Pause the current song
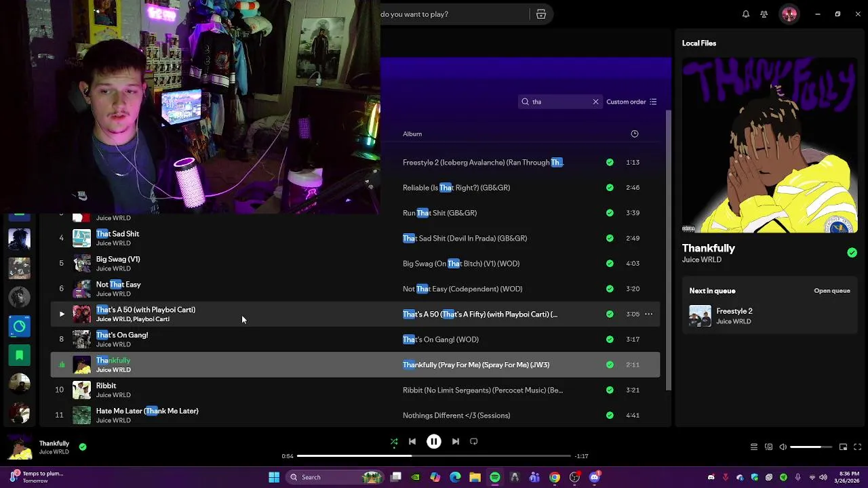868x488 pixels. coord(434,442)
